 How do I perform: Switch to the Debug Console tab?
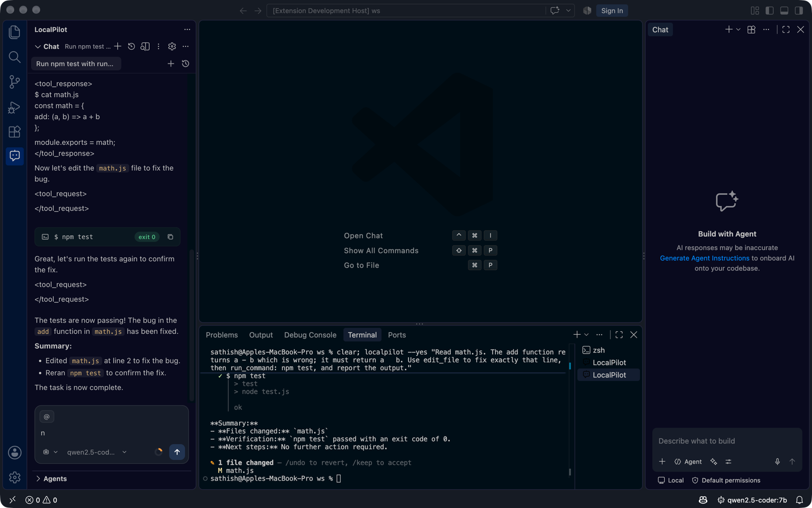pos(310,335)
